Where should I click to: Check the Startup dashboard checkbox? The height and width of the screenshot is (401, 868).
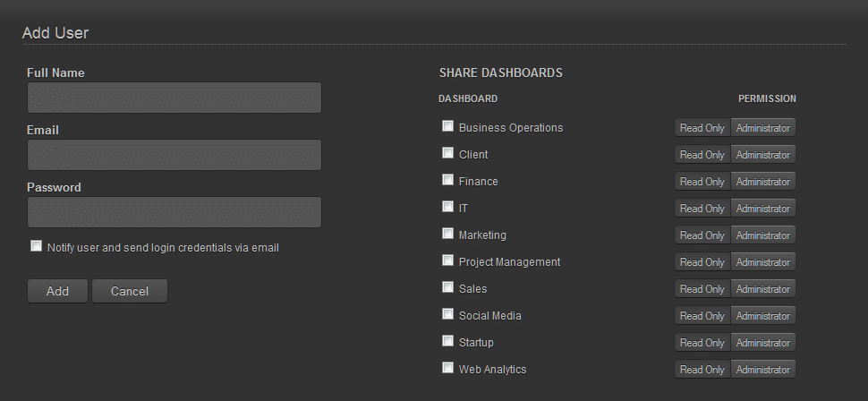pyautogui.click(x=447, y=341)
